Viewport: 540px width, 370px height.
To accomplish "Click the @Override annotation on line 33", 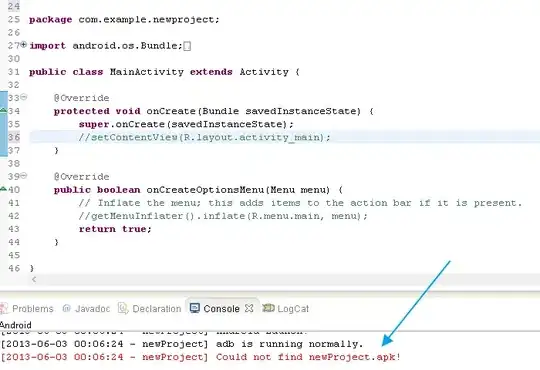I will 82,98.
